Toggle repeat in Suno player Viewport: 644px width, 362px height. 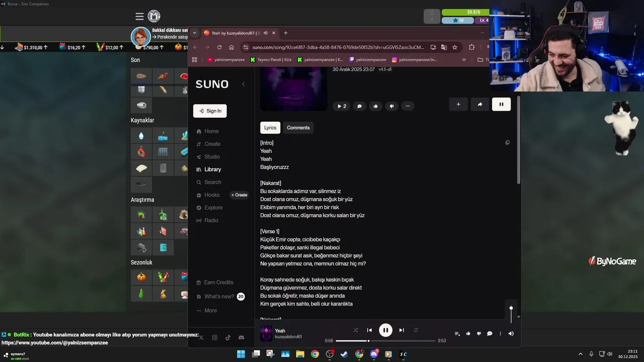coord(416,330)
